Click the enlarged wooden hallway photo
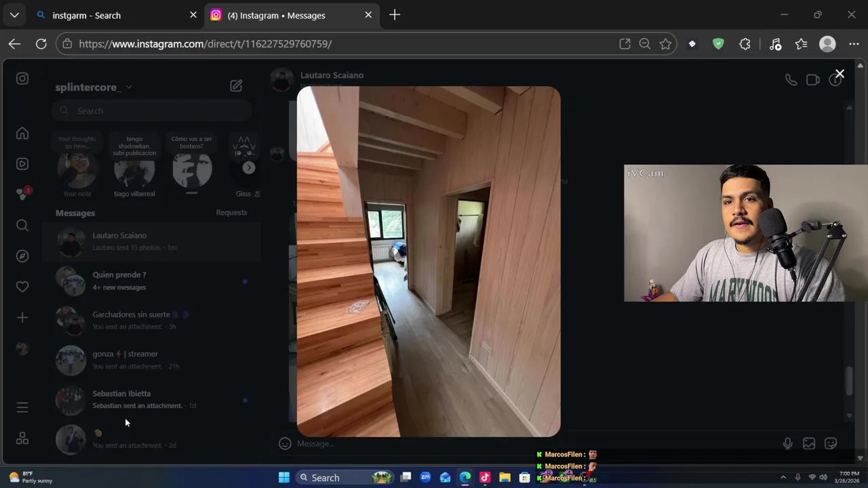The height and width of the screenshot is (488, 868). tap(429, 262)
